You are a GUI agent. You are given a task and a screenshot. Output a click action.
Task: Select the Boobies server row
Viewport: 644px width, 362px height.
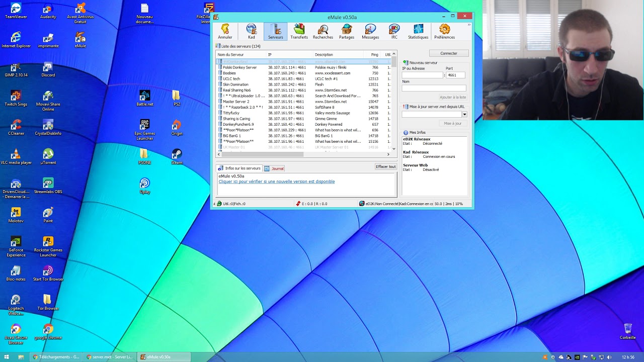[x=303, y=73]
